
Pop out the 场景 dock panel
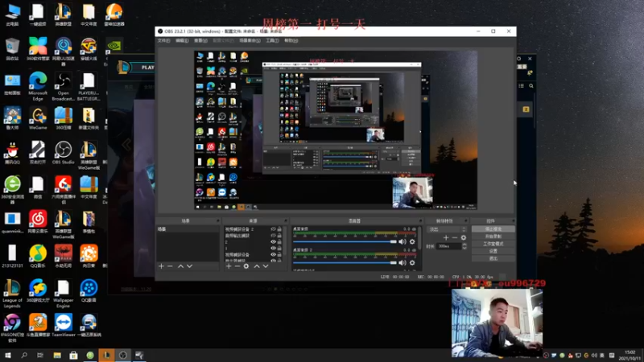tap(218, 220)
